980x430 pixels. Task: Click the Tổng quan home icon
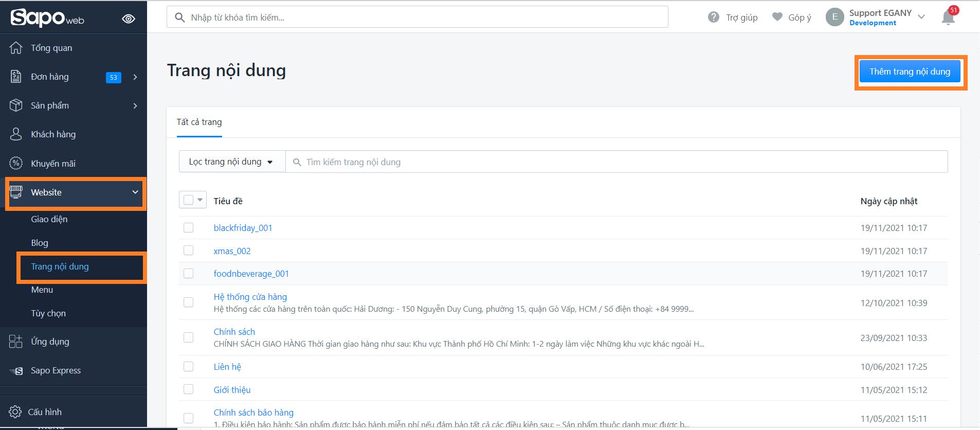[16, 48]
